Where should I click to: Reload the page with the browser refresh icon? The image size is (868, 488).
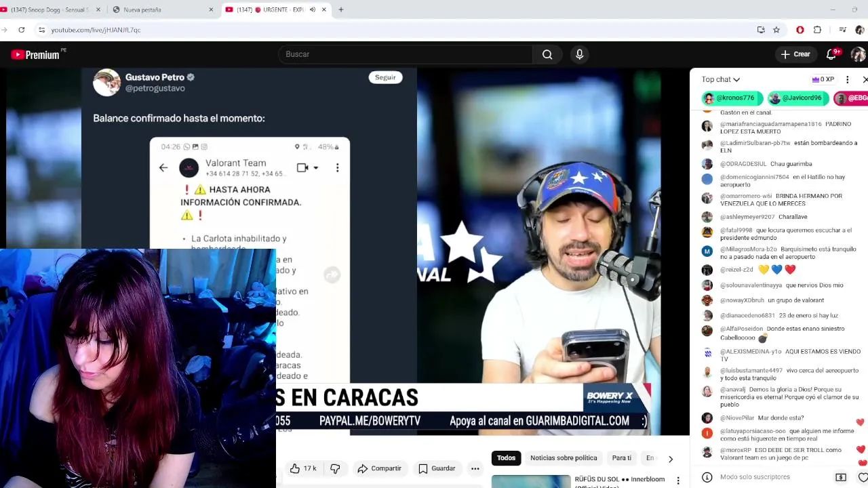(22, 30)
